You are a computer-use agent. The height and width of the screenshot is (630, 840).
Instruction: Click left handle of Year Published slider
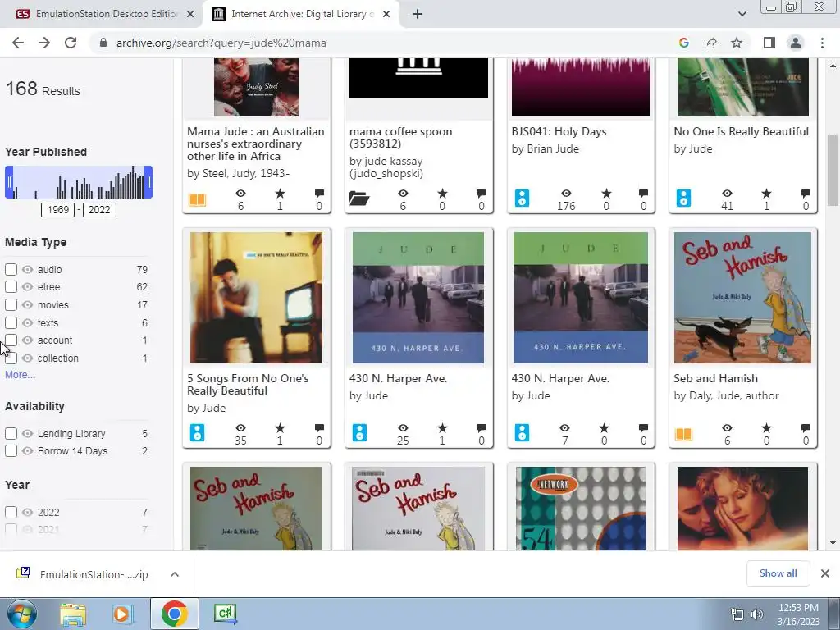coord(9,182)
